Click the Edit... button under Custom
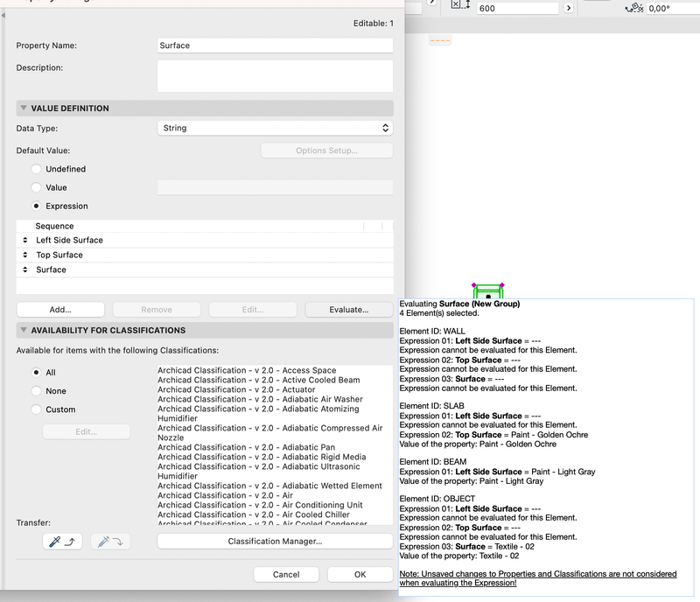700x602 pixels. [86, 432]
